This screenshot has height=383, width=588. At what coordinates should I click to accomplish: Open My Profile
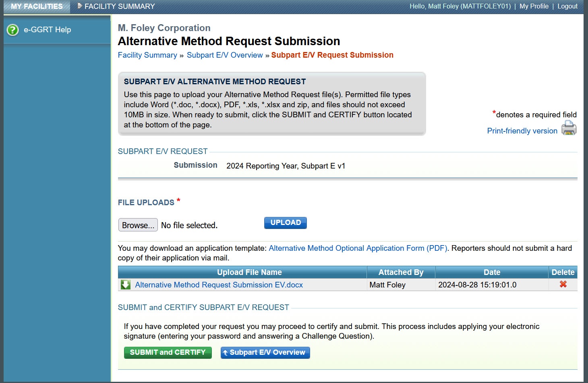click(534, 6)
